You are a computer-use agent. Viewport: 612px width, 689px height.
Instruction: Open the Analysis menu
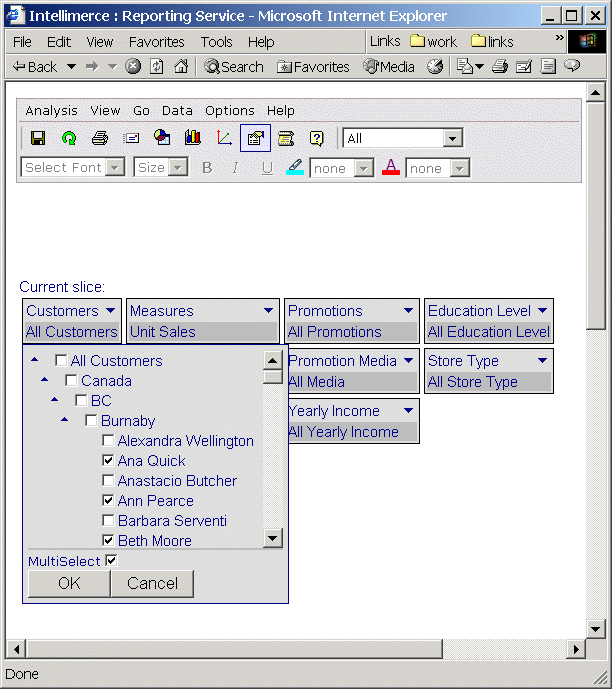point(51,111)
